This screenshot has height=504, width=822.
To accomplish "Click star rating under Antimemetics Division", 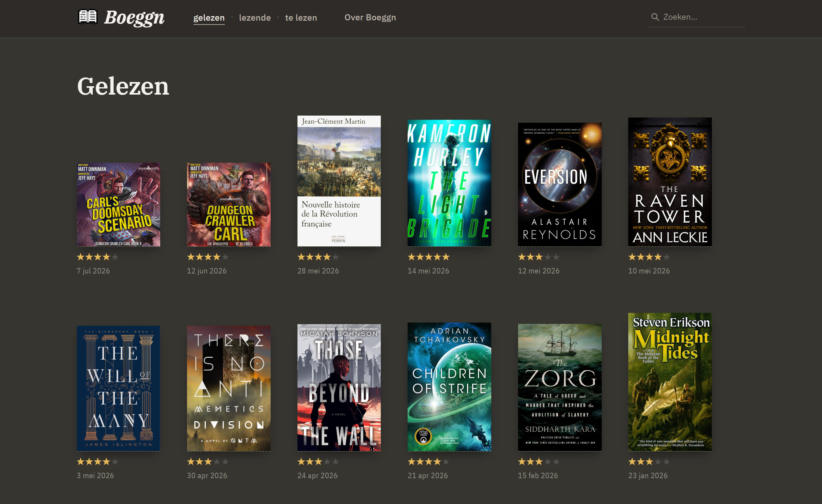I will pos(208,462).
